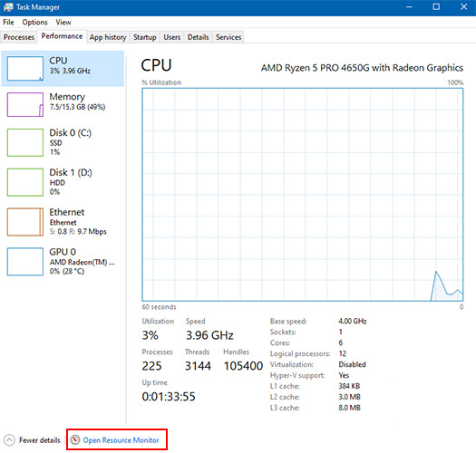The height and width of the screenshot is (453, 476).
Task: Select the GPU 0 mini graph thumbnail
Action: point(25,262)
